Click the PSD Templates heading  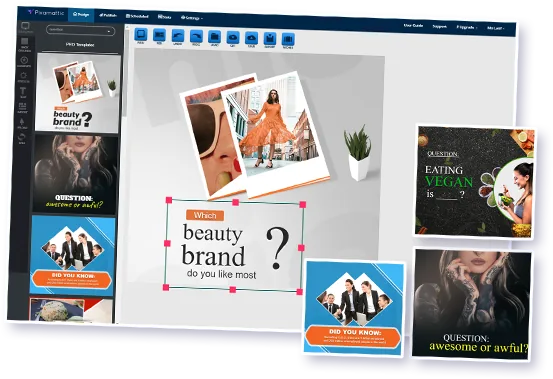click(x=80, y=45)
